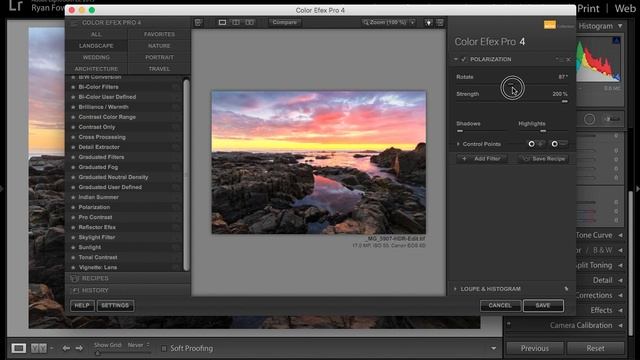Viewport: 640px width, 360px height.
Task: Remove the Polarization filter with X icon
Action: [x=568, y=60]
